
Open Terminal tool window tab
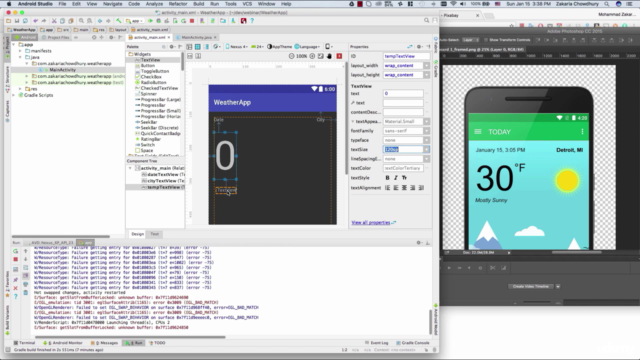pyautogui.click(x=24, y=343)
